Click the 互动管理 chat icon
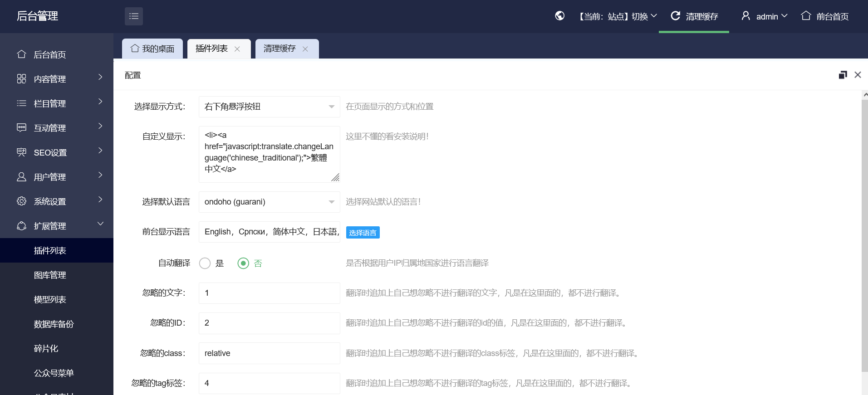Screen dimensions: 868x395 pos(21,128)
